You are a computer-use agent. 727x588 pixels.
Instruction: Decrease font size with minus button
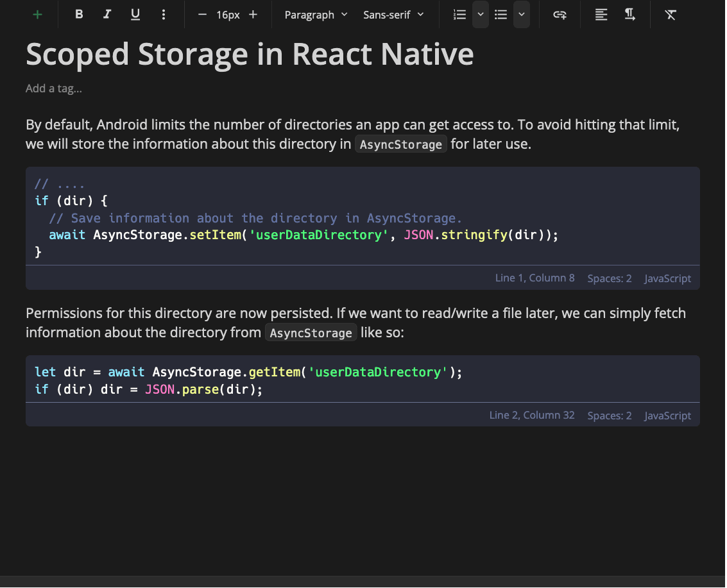pyautogui.click(x=203, y=14)
